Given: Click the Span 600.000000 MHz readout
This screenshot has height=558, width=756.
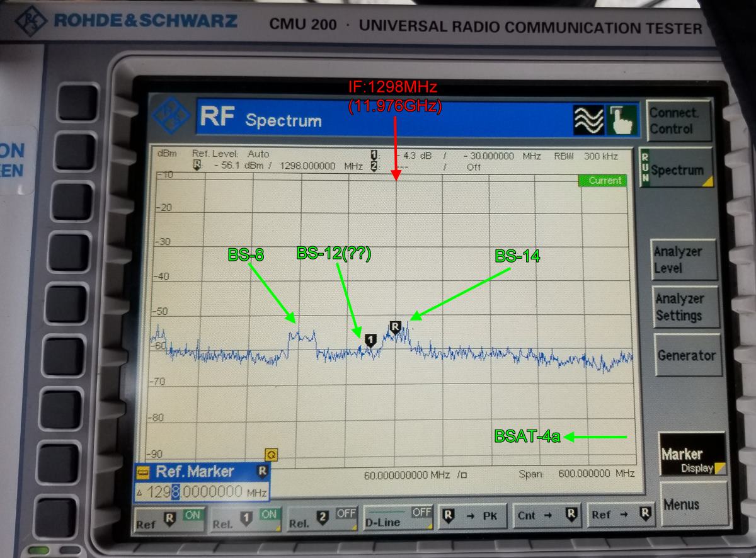Looking at the screenshot, I should 576,474.
